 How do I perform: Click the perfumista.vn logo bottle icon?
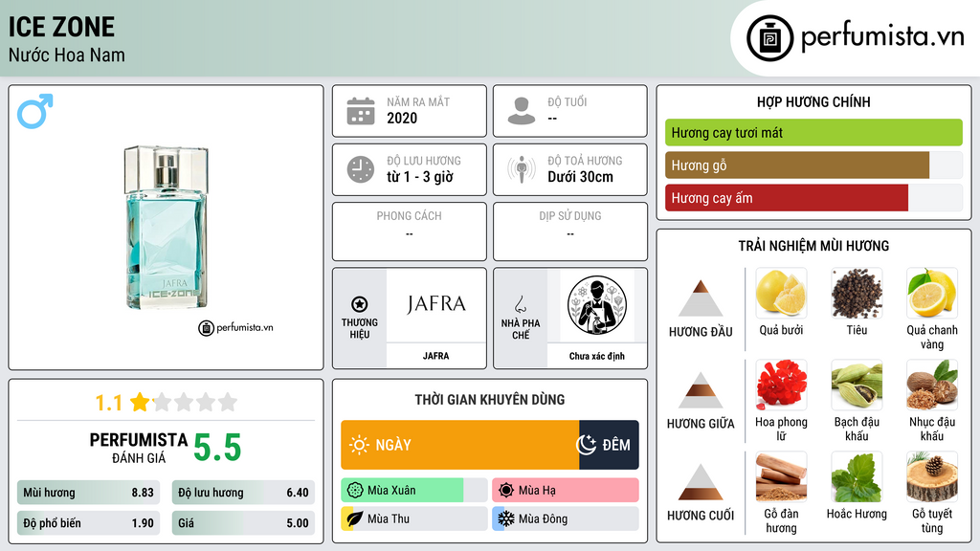coord(770,38)
